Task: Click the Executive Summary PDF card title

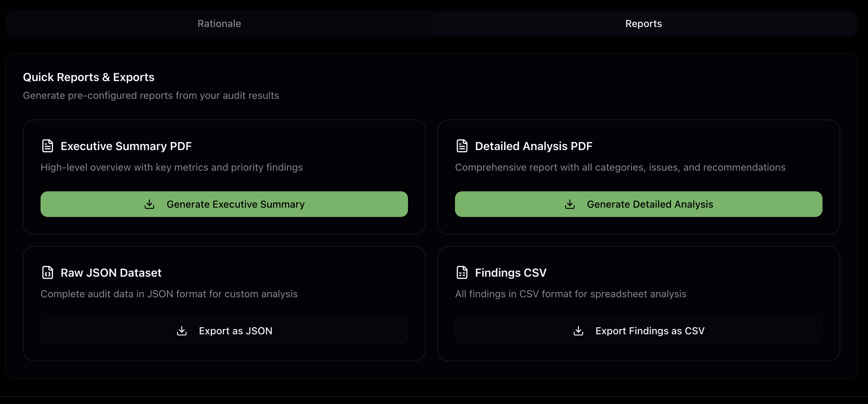Action: 126,146
